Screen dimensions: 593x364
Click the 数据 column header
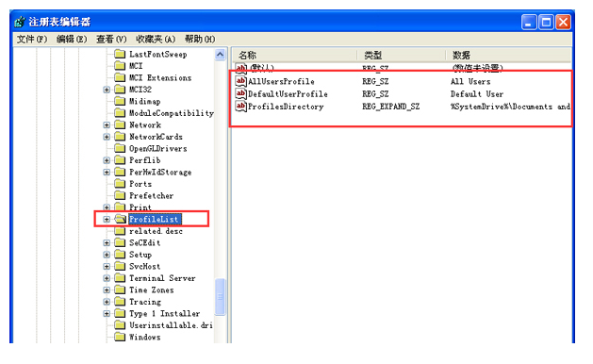coord(508,56)
